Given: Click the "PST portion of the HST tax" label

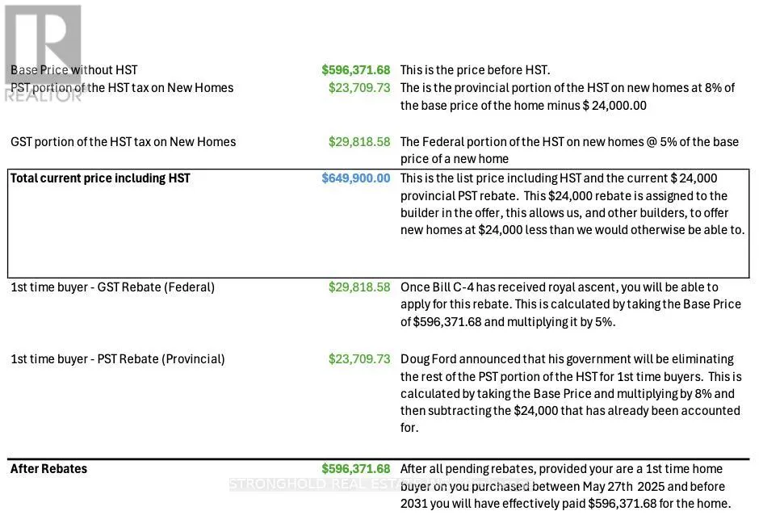Looking at the screenshot, I should pos(122,88).
